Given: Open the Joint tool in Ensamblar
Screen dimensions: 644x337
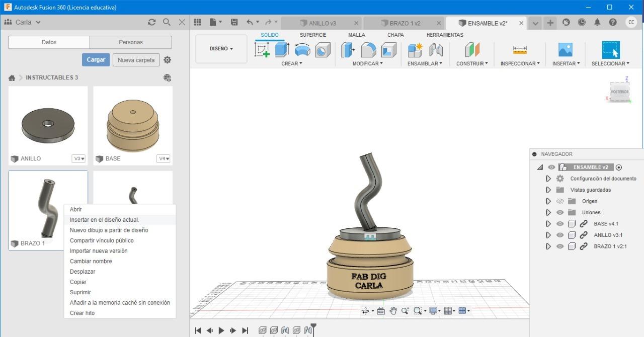Looking at the screenshot, I should [x=436, y=50].
